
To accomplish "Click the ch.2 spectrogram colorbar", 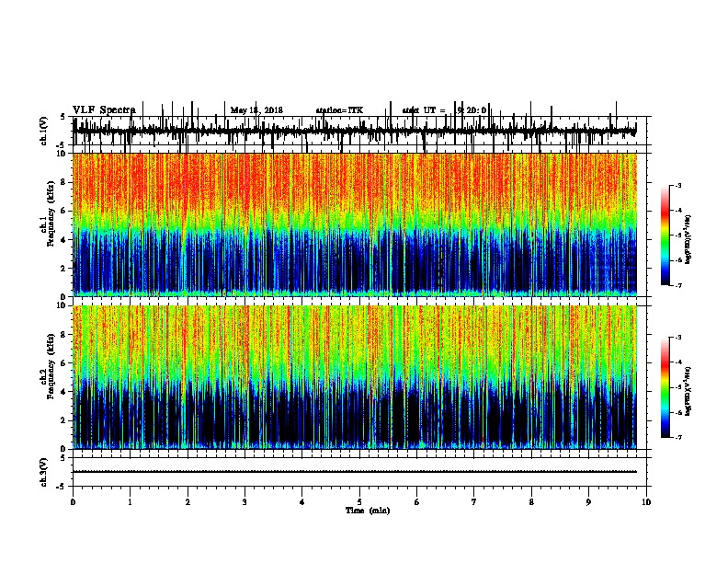I will click(665, 387).
